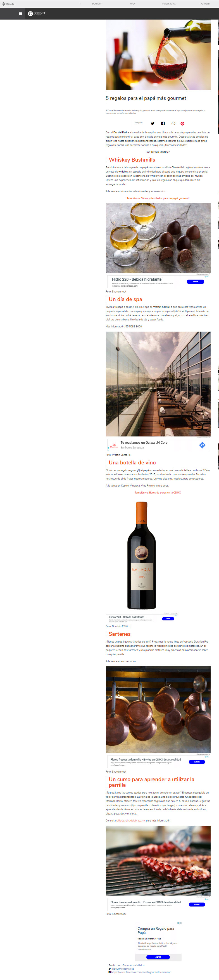Go to the DONDE IR site tab

click(97, 3)
